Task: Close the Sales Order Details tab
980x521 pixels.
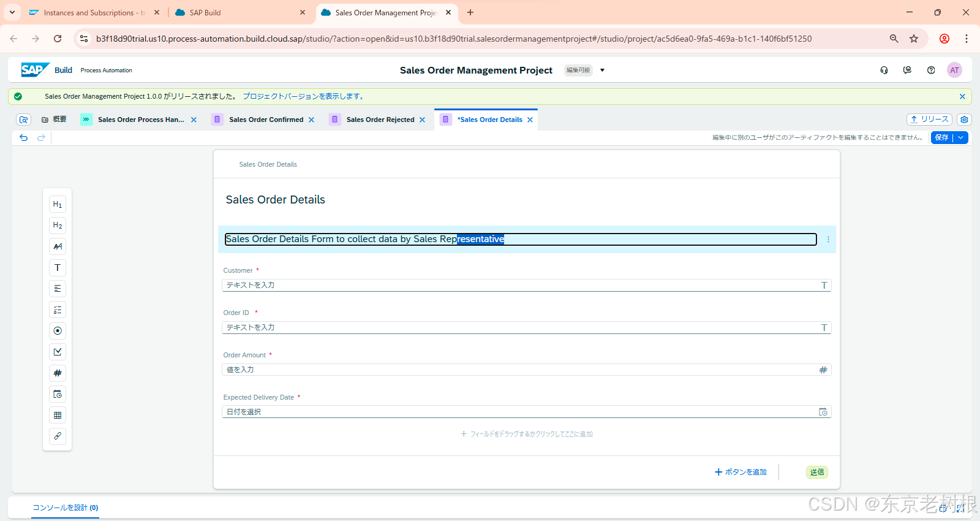Action: pos(530,120)
